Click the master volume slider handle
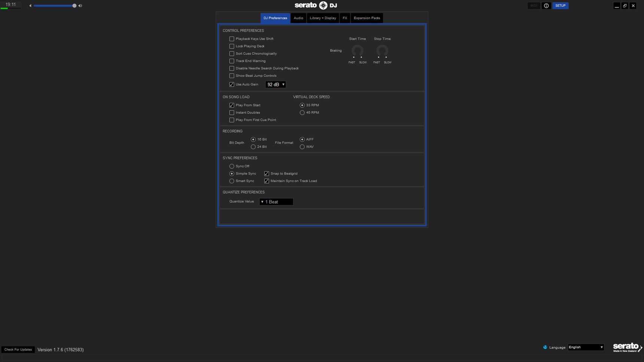 (x=75, y=6)
